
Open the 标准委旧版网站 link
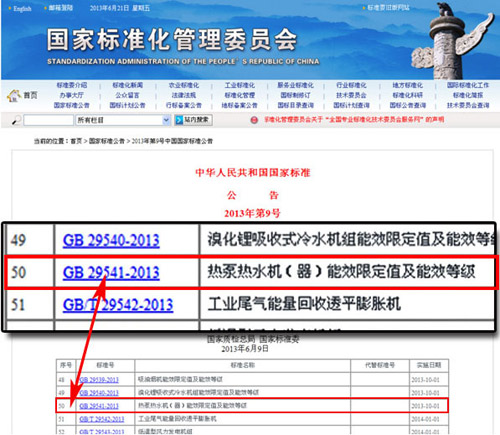(x=388, y=7)
